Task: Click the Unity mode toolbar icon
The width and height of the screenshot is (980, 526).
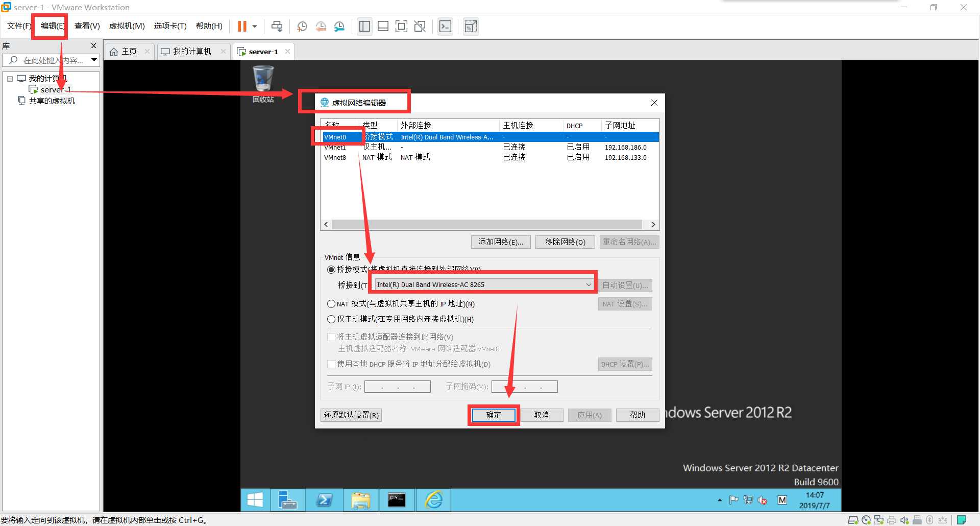Action: coord(420,26)
